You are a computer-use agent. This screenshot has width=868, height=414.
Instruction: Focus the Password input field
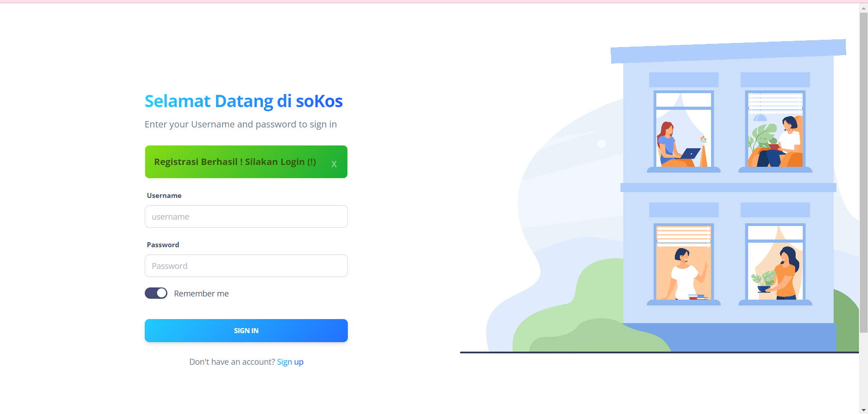coord(246,266)
